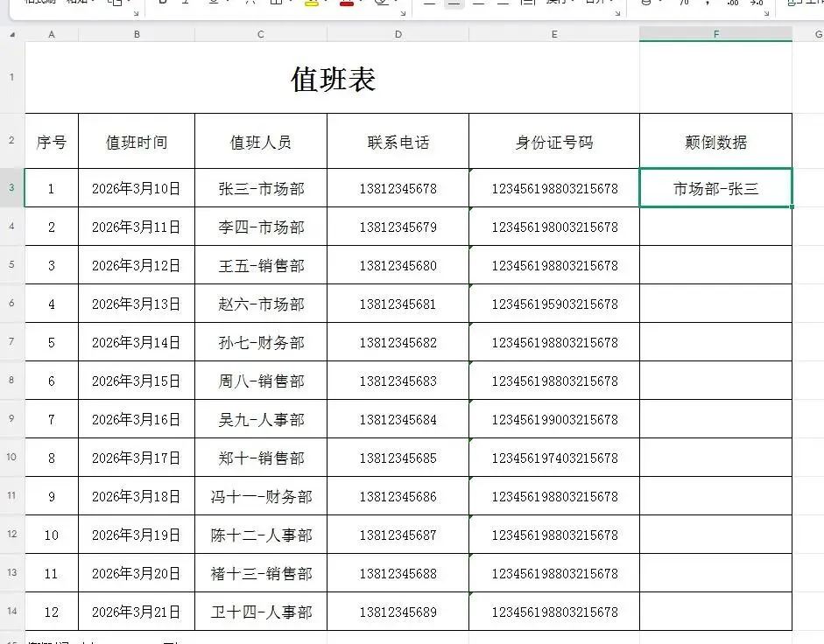824x644 pixels.
Task: Click cell 冯十一-财务部
Action: point(261,496)
